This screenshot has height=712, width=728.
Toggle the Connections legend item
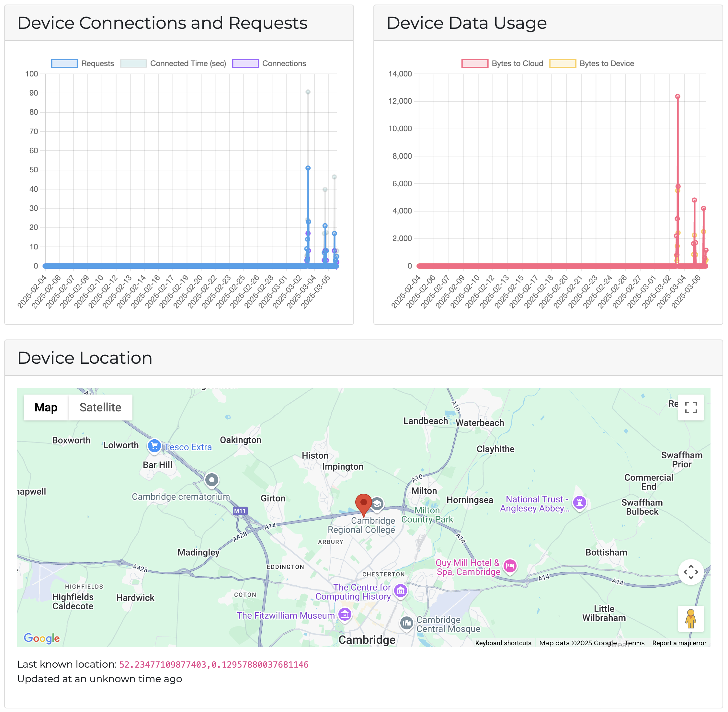[x=269, y=63]
